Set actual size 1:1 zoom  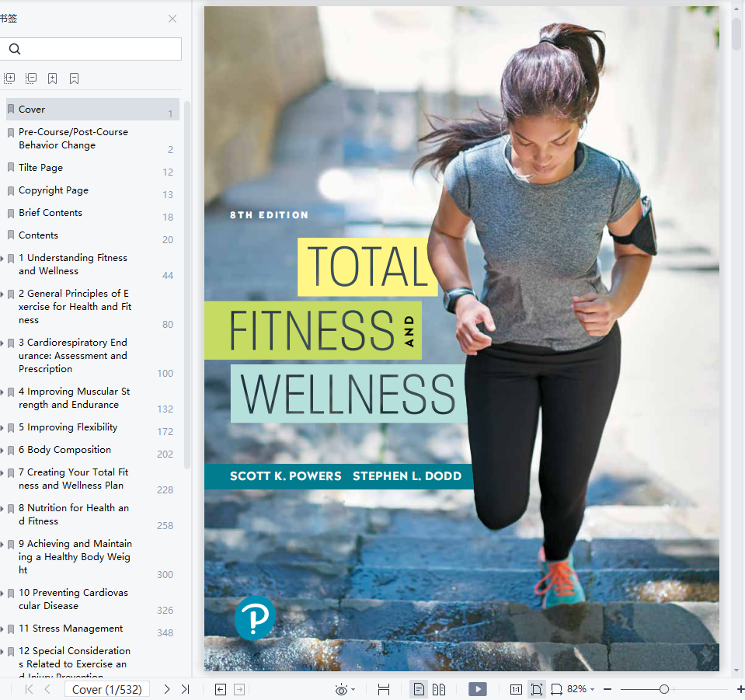point(516,690)
